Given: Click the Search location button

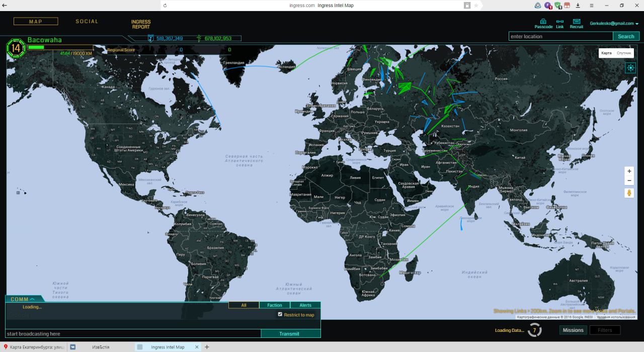Looking at the screenshot, I should click(x=626, y=36).
